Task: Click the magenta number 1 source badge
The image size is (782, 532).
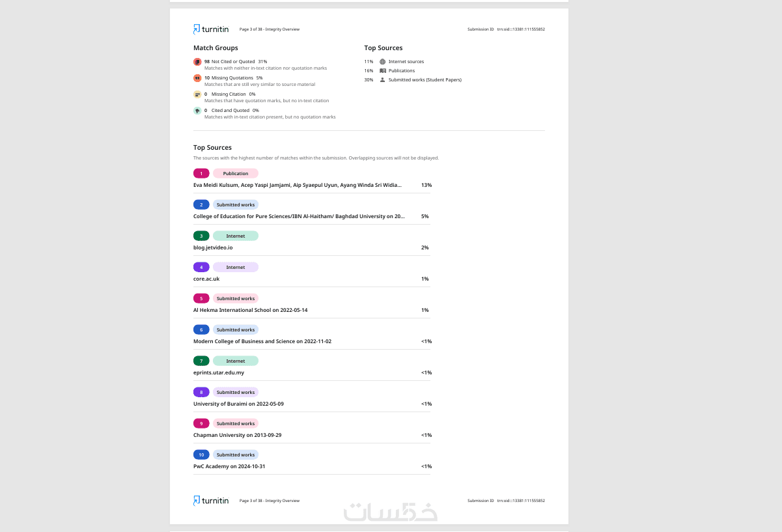Action: tap(201, 173)
